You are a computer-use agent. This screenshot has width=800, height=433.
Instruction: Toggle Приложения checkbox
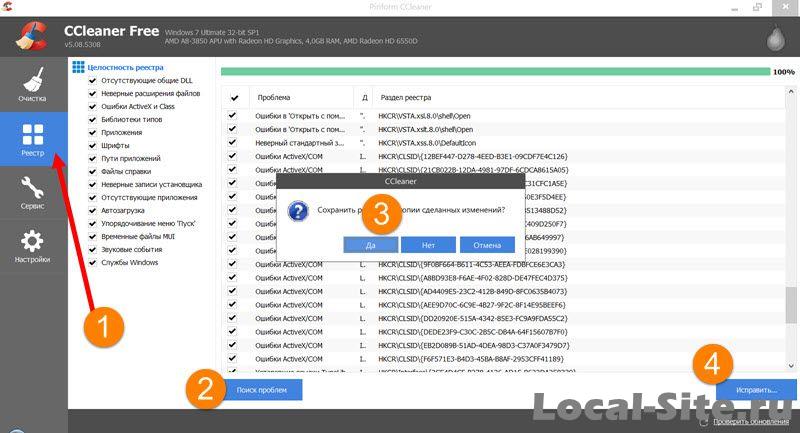(92, 133)
